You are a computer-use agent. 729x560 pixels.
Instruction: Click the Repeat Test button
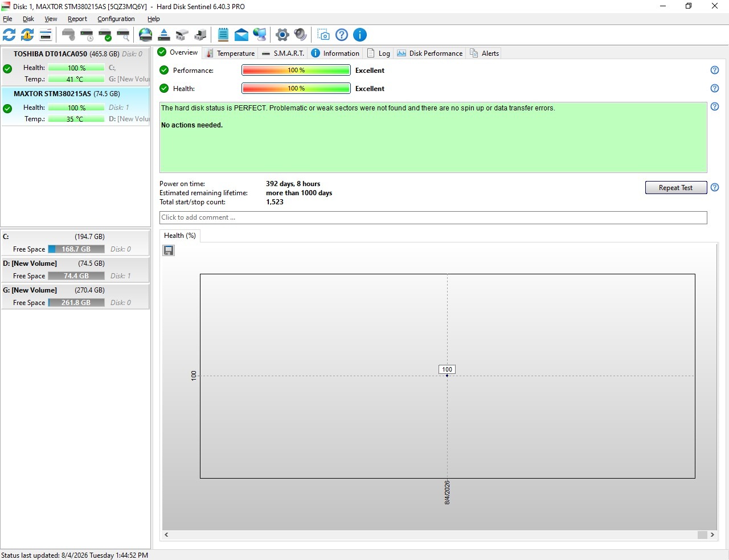[675, 188]
